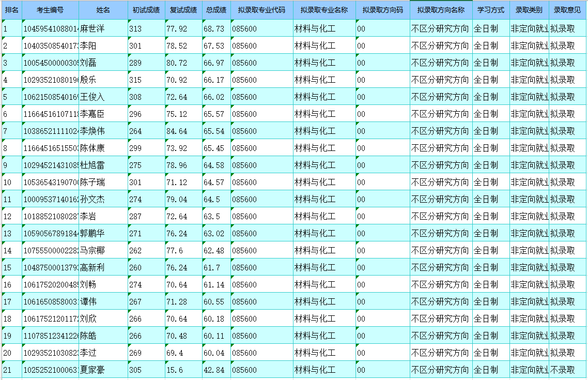588x380 pixels.
Task: Click the 录取意见 column header
Action: (x=567, y=10)
